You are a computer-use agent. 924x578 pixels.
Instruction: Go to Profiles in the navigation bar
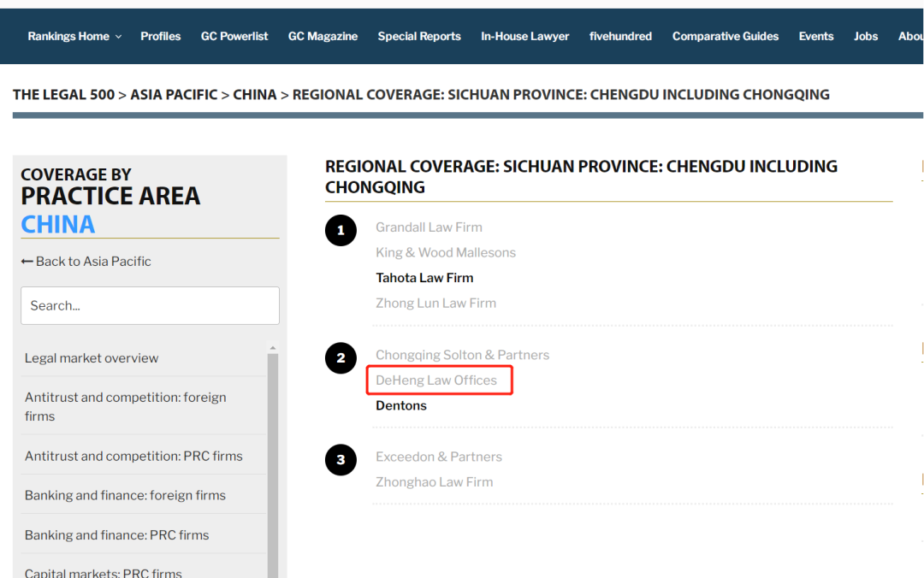click(x=160, y=37)
